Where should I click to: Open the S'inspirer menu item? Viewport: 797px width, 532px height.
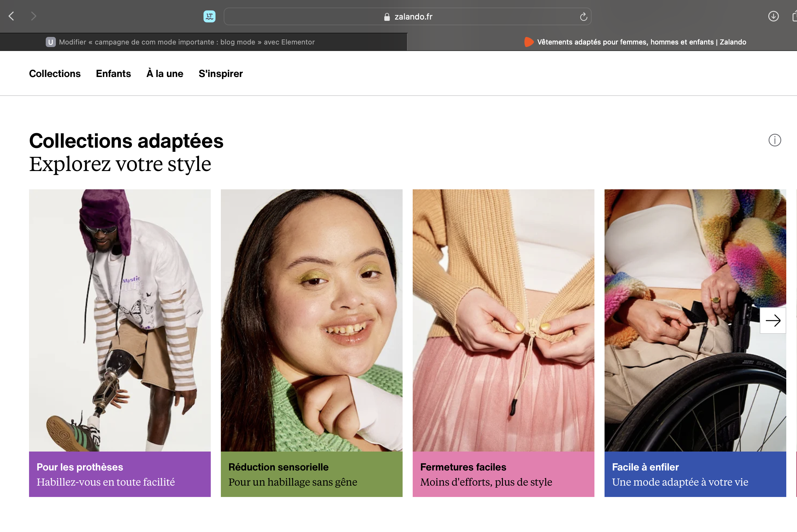pos(221,74)
